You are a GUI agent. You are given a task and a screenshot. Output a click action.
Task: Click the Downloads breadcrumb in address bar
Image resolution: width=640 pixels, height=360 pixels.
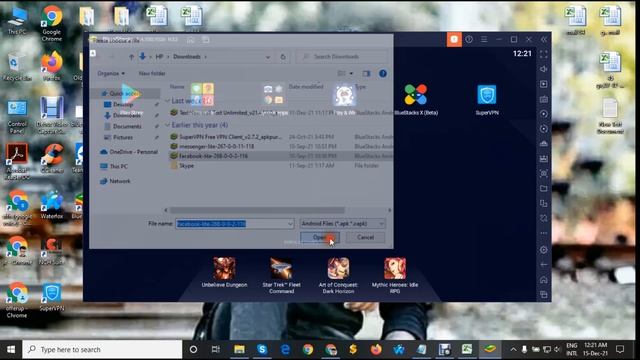click(x=187, y=57)
